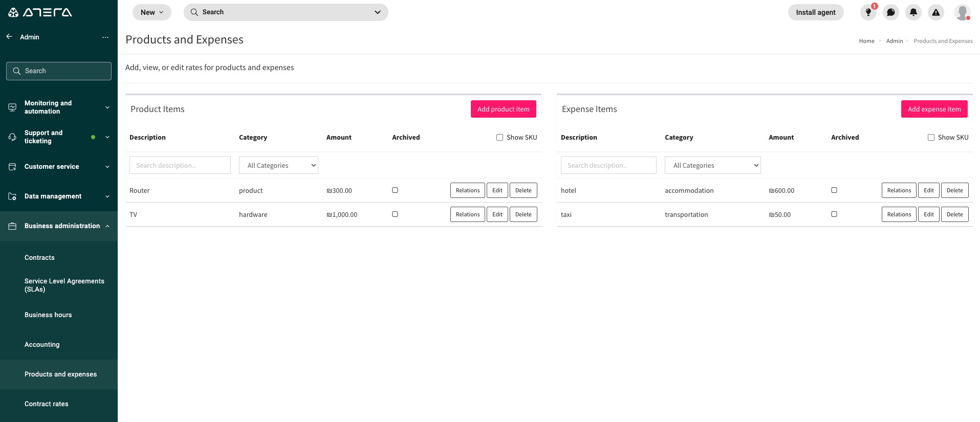Screen dimensions: 980x422
Task: Open the New dropdown button
Action: (x=152, y=12)
